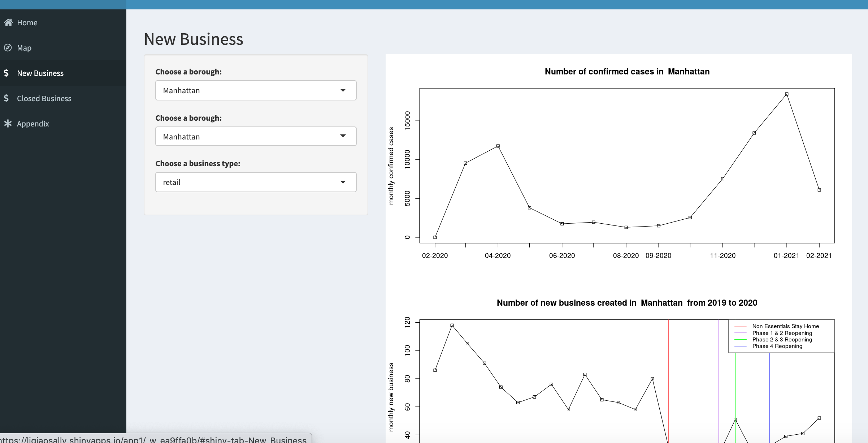Click the Map compass icon
868x443 pixels.
pyautogui.click(x=8, y=48)
